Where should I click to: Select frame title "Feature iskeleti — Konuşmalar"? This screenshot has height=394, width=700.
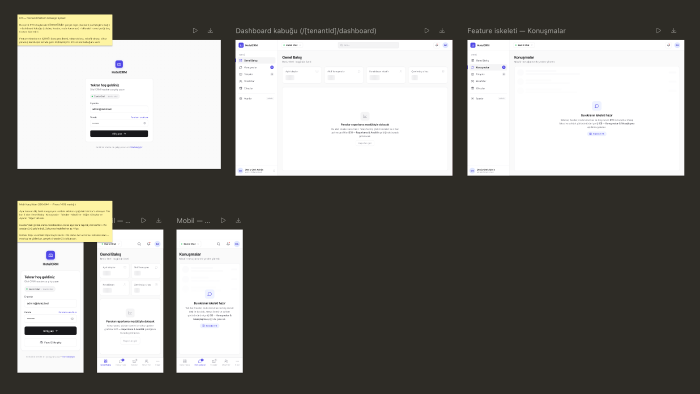click(517, 31)
